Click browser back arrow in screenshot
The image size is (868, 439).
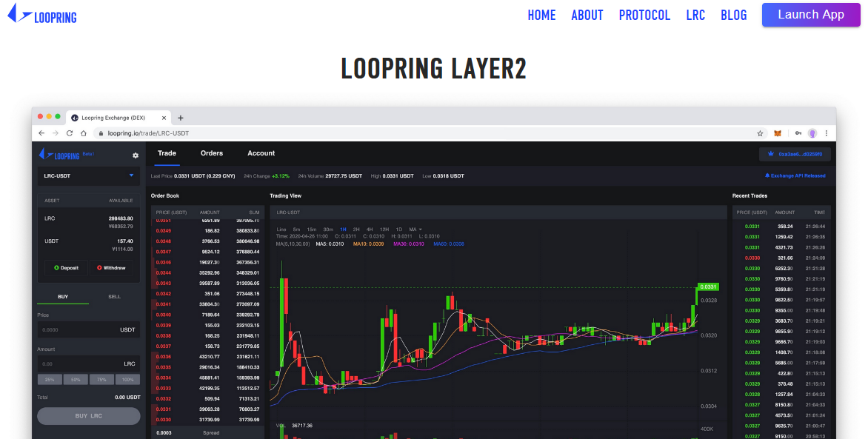(x=41, y=133)
